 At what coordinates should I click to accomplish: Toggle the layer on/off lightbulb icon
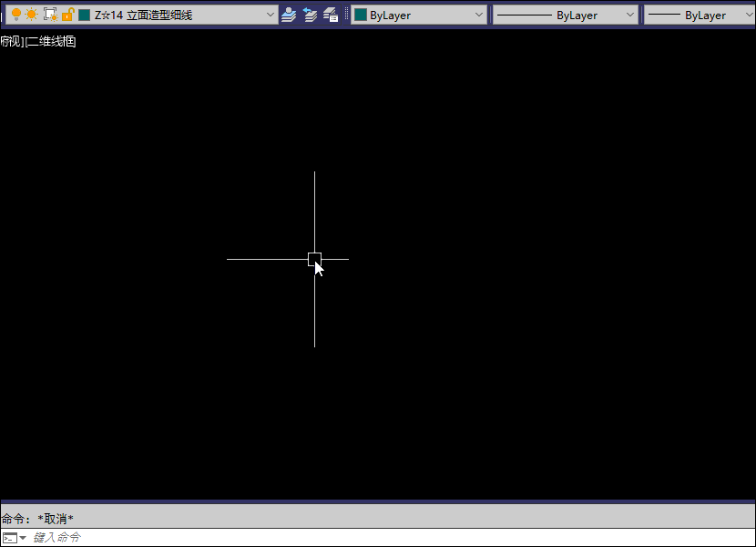pos(15,15)
